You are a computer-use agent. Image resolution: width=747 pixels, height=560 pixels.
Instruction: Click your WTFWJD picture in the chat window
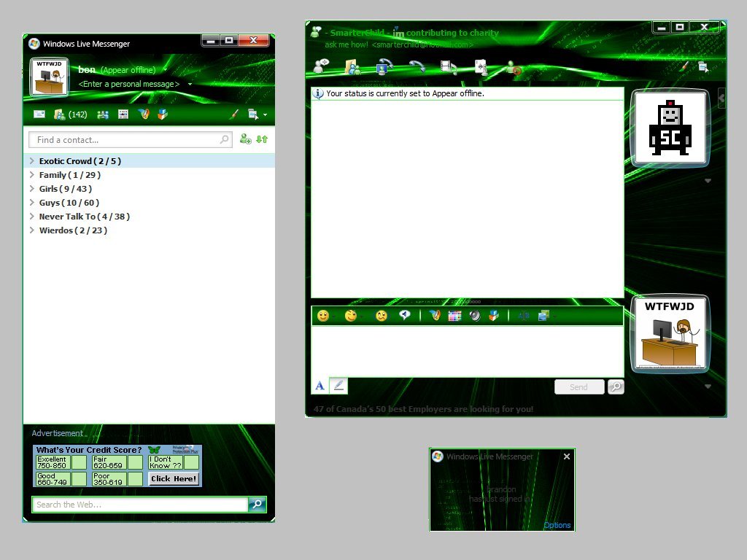[x=670, y=334]
